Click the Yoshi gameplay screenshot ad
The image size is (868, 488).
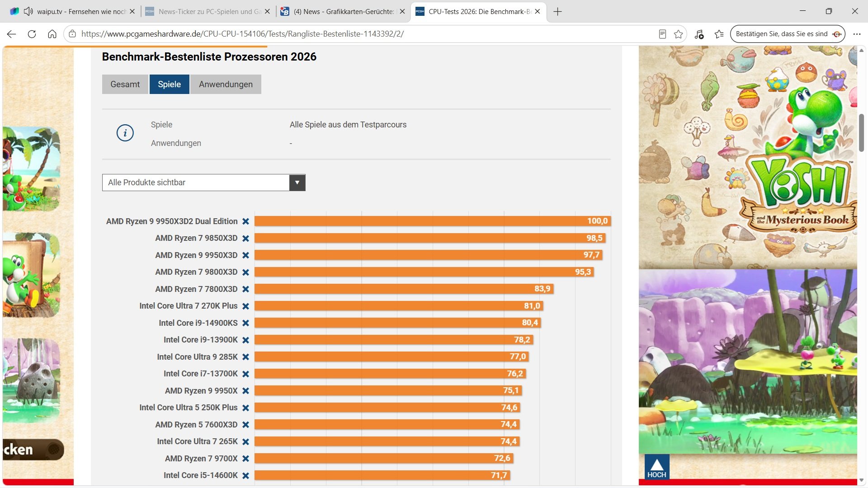coord(748,361)
